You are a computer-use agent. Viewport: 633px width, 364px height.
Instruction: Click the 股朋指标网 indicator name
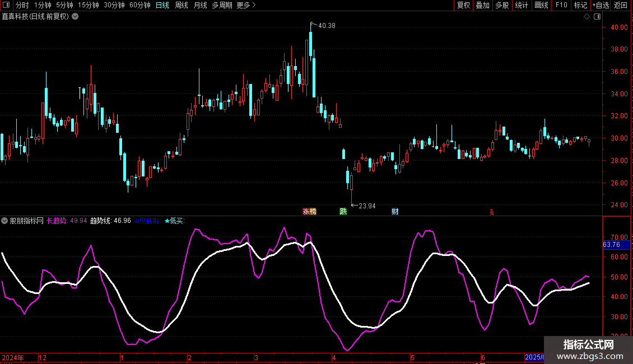[x=27, y=221]
